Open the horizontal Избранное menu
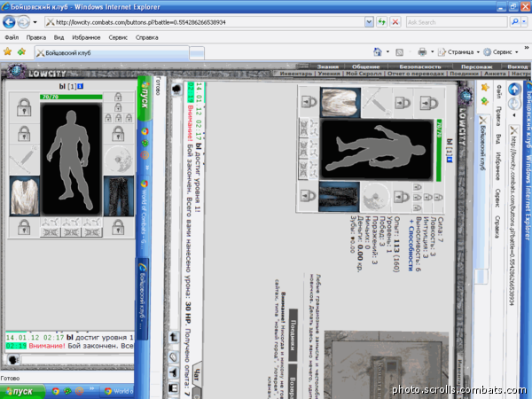The width and height of the screenshot is (532, 399). (86, 37)
